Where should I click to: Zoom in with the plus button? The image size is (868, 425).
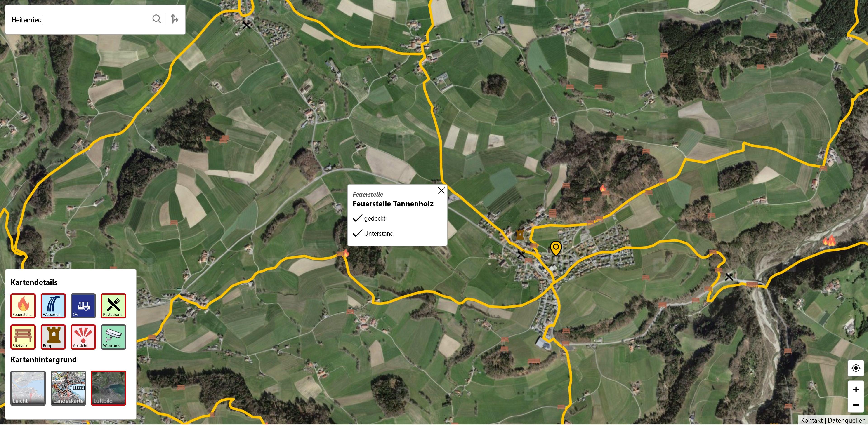[856, 390]
